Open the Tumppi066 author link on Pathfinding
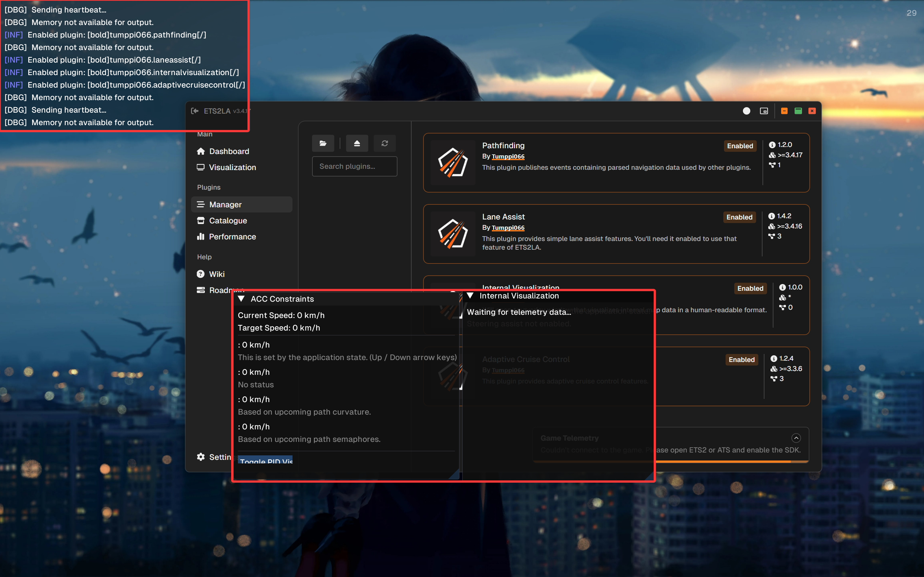The height and width of the screenshot is (577, 924). pos(508,157)
